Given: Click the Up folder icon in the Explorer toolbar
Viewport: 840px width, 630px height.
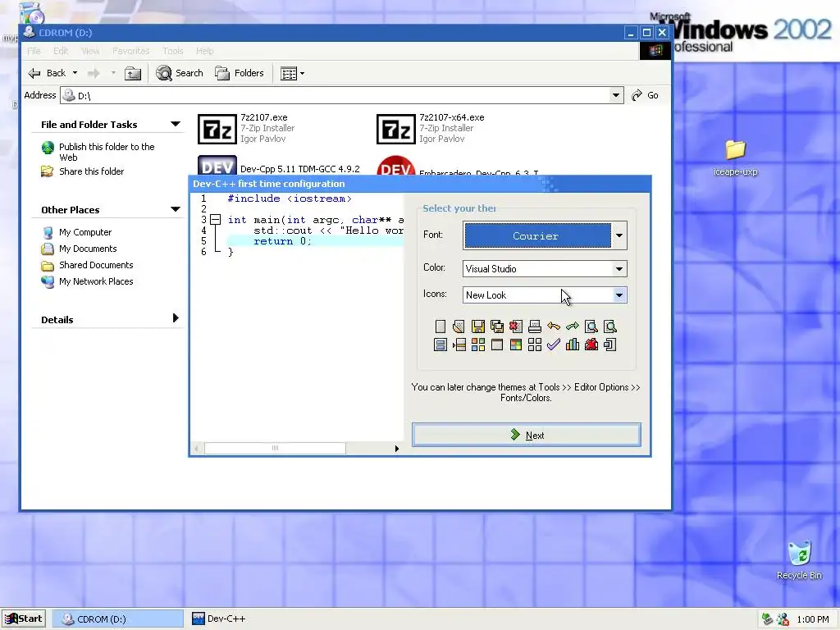Looking at the screenshot, I should [133, 73].
